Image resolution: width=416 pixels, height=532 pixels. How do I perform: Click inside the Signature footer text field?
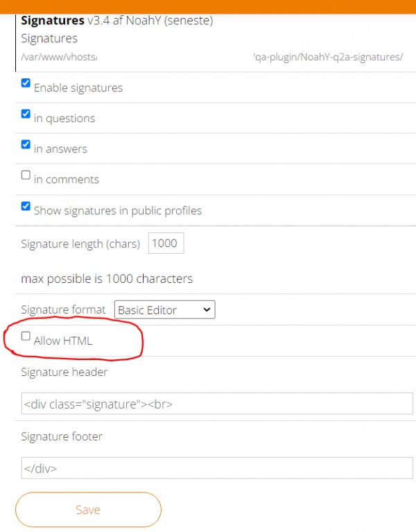pos(216,468)
